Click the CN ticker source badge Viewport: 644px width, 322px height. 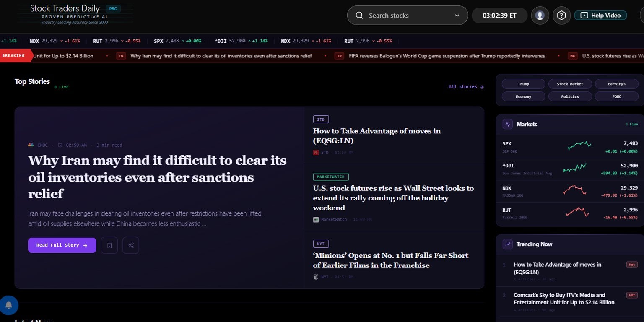click(x=121, y=56)
